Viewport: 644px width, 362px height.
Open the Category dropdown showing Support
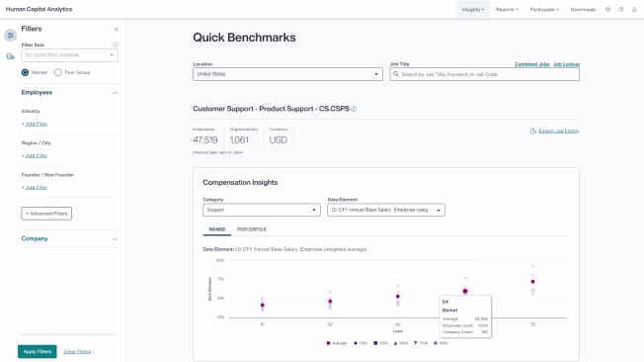point(262,210)
